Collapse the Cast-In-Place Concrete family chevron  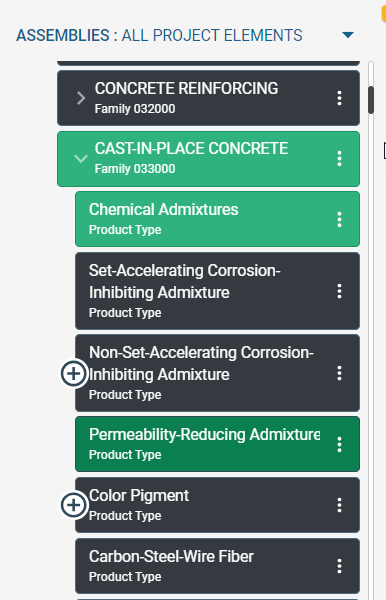click(x=81, y=158)
